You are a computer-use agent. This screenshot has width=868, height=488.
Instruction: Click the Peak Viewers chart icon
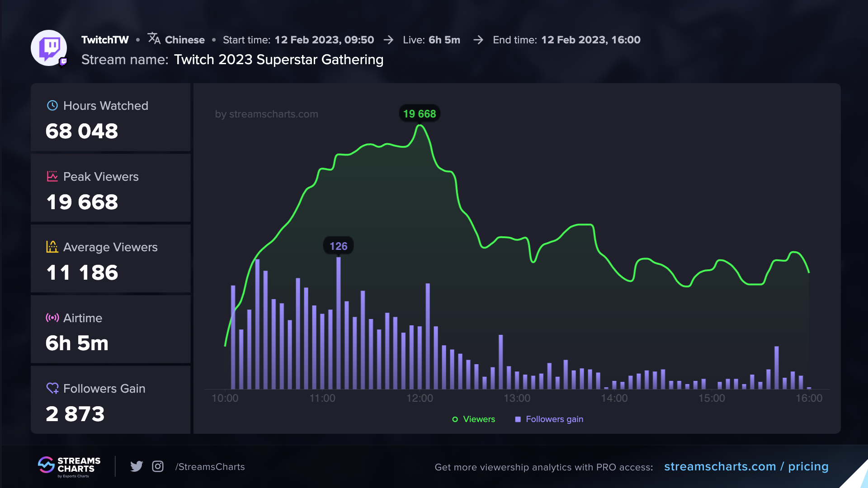52,176
